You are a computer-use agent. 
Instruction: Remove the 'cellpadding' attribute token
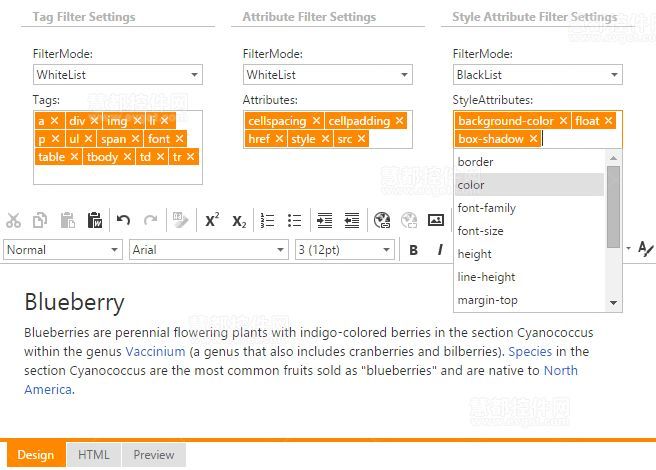400,121
